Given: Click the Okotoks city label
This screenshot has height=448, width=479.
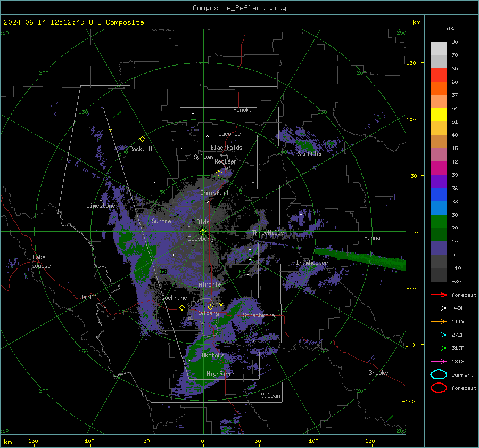Looking at the screenshot, I should [213, 355].
